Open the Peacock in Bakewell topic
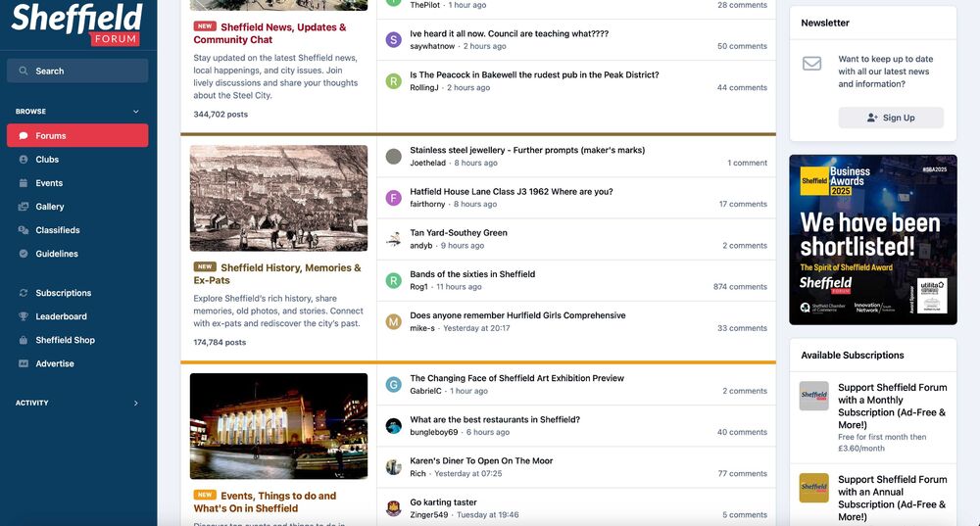The height and width of the screenshot is (526, 980). pyautogui.click(x=534, y=74)
